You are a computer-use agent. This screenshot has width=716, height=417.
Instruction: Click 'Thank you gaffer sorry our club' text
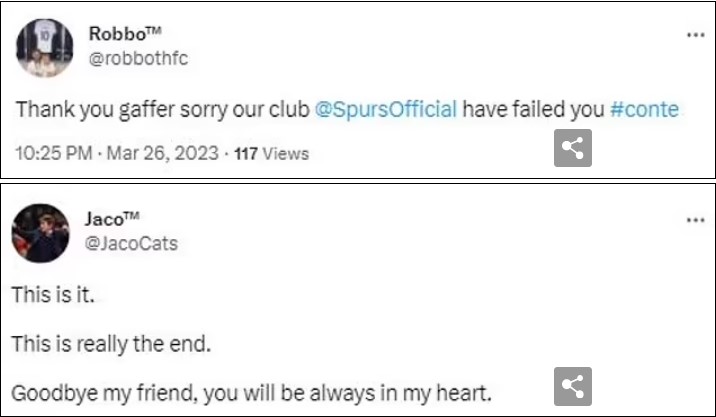coord(160,109)
